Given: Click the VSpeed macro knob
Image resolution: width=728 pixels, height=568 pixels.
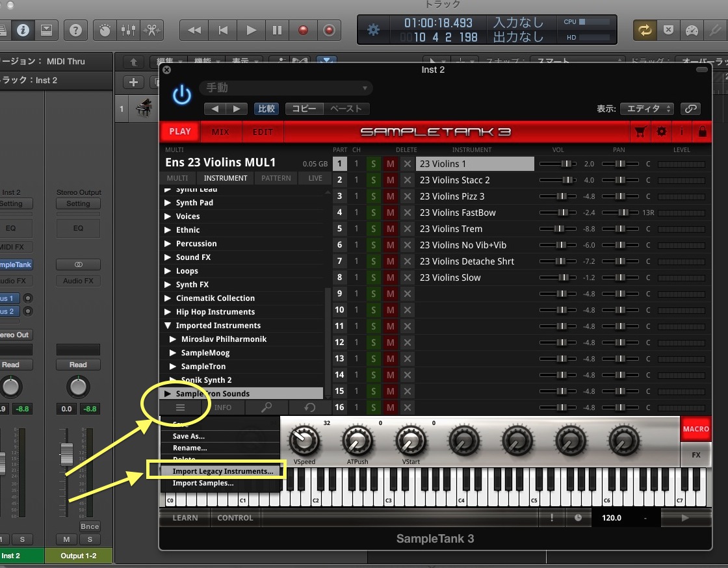Looking at the screenshot, I should click(304, 441).
